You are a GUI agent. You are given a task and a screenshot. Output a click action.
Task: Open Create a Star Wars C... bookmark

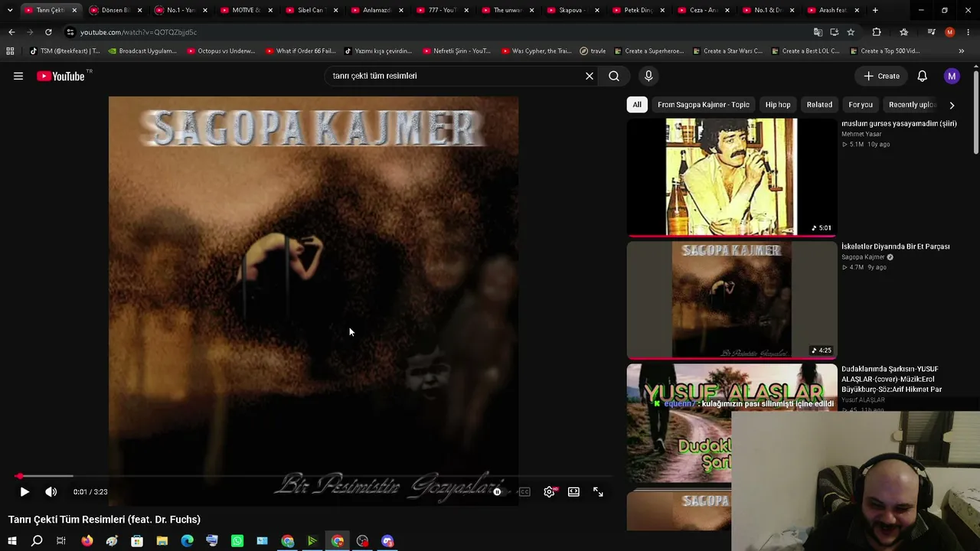[x=727, y=51]
